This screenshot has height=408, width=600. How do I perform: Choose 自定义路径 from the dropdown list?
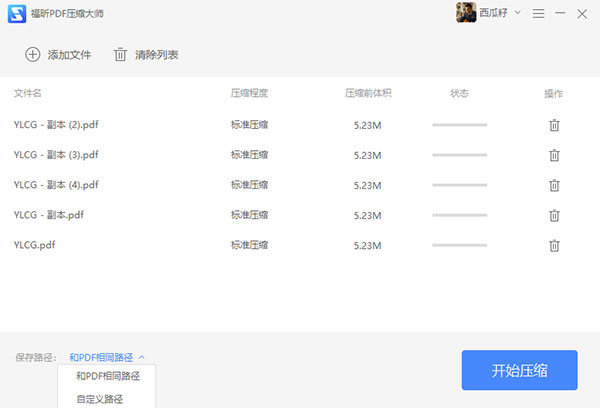pyautogui.click(x=100, y=399)
